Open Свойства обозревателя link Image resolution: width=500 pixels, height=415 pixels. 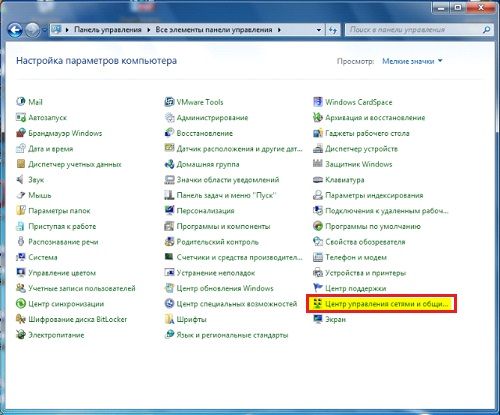point(365,242)
